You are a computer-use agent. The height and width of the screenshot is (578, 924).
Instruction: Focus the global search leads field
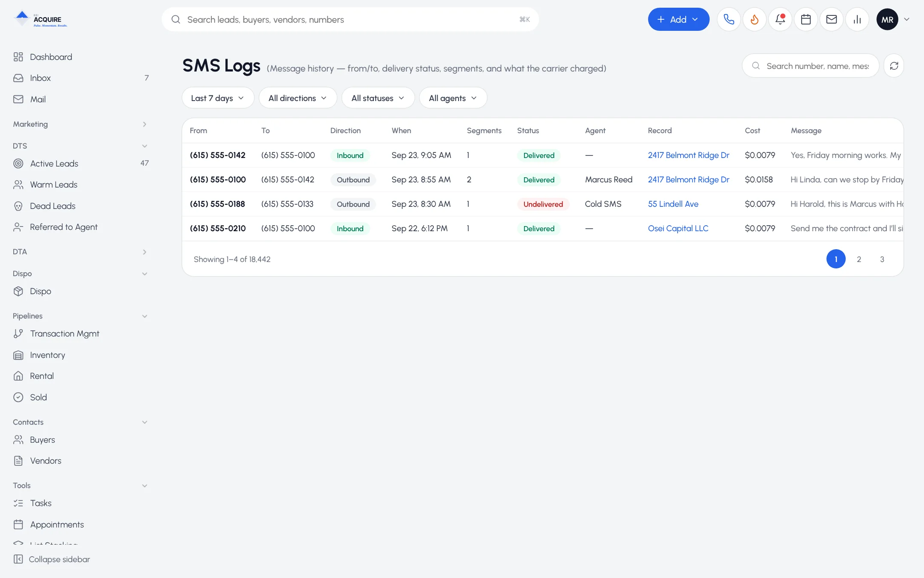350,19
